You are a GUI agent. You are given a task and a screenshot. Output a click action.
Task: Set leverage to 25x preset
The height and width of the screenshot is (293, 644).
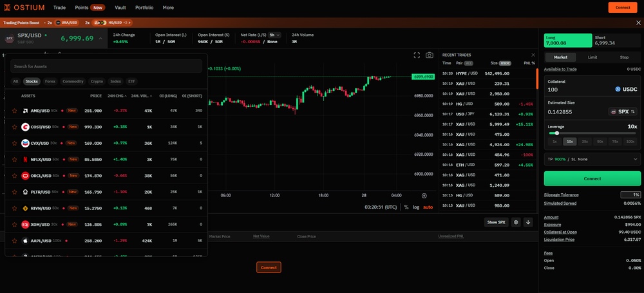tap(585, 142)
